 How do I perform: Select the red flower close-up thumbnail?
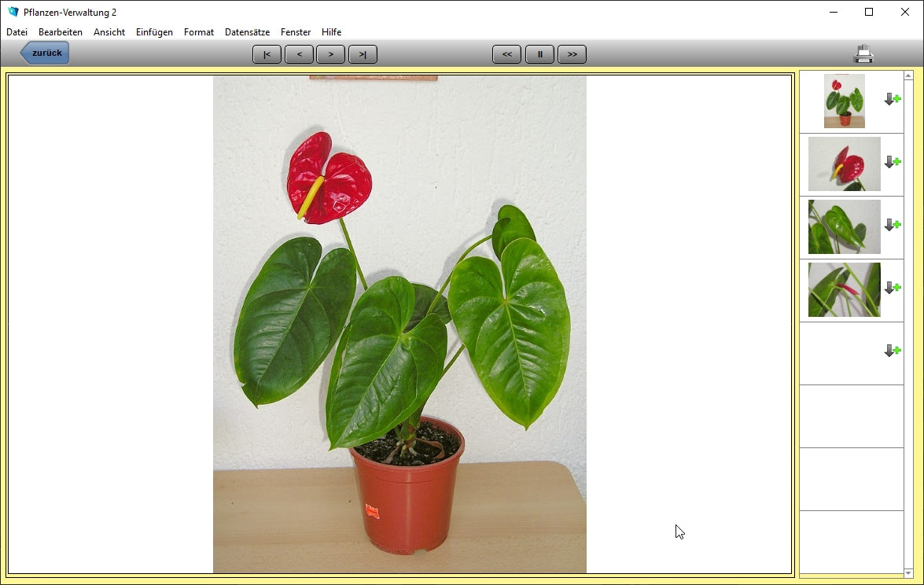click(844, 164)
